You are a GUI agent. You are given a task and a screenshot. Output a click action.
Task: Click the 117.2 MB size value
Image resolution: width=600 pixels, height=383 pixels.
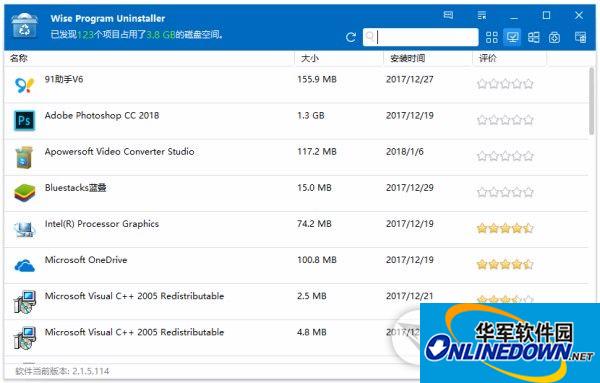[x=317, y=152]
